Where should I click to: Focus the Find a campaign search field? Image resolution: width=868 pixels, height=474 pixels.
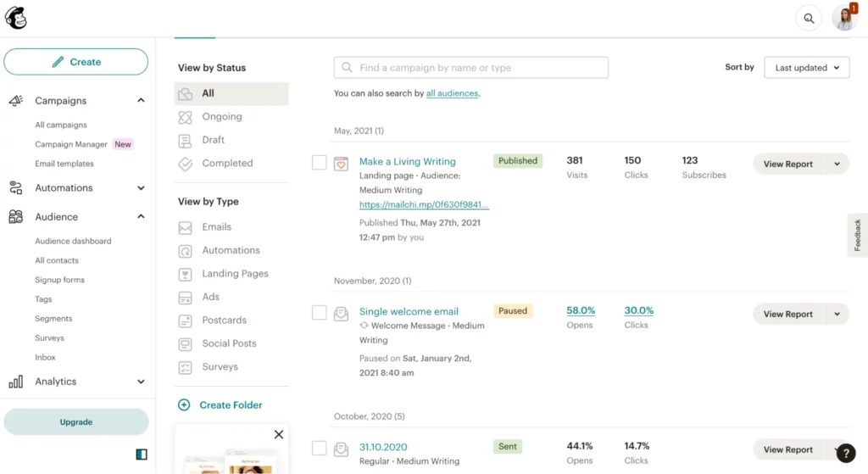[x=471, y=68]
